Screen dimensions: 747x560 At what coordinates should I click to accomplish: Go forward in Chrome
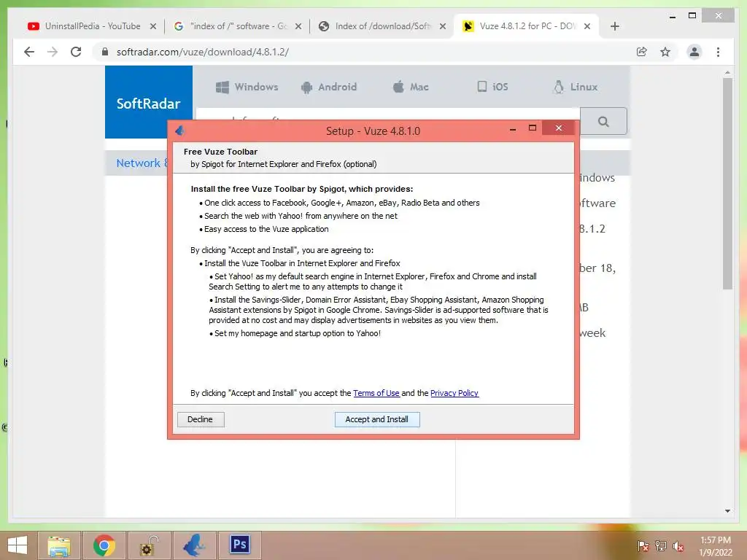[x=53, y=52]
